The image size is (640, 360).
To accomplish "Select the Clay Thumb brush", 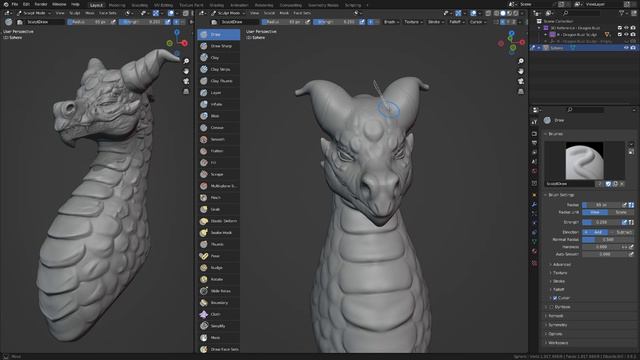I will [x=218, y=81].
